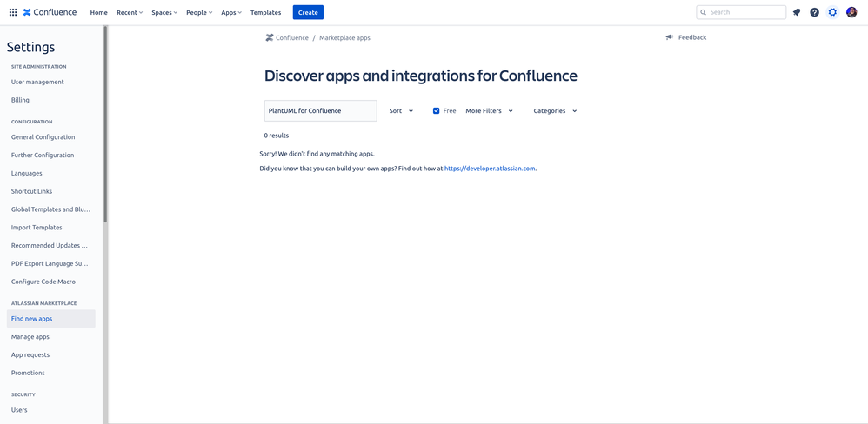This screenshot has width=868, height=424.
Task: Open Promotions in sidebar
Action: click(28, 373)
